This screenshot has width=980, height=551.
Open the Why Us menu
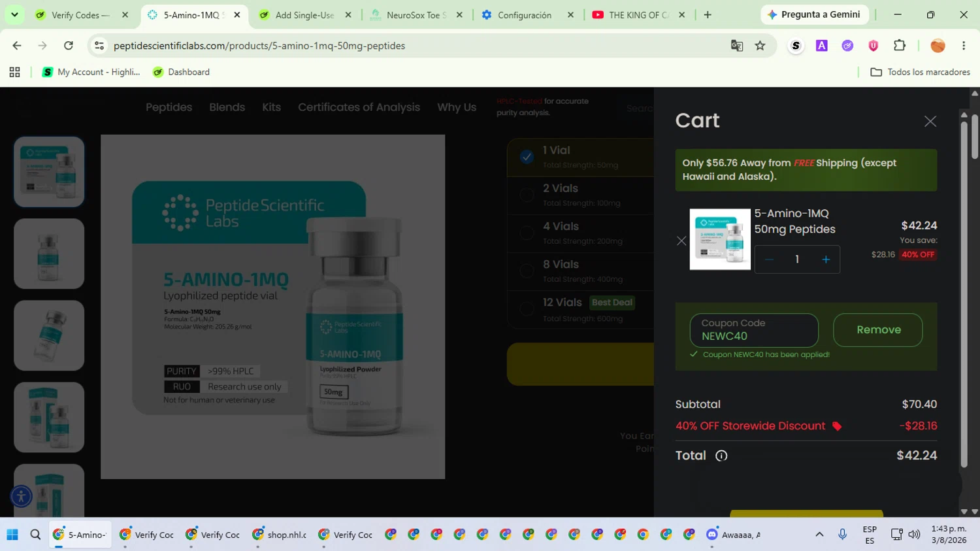[x=457, y=107]
